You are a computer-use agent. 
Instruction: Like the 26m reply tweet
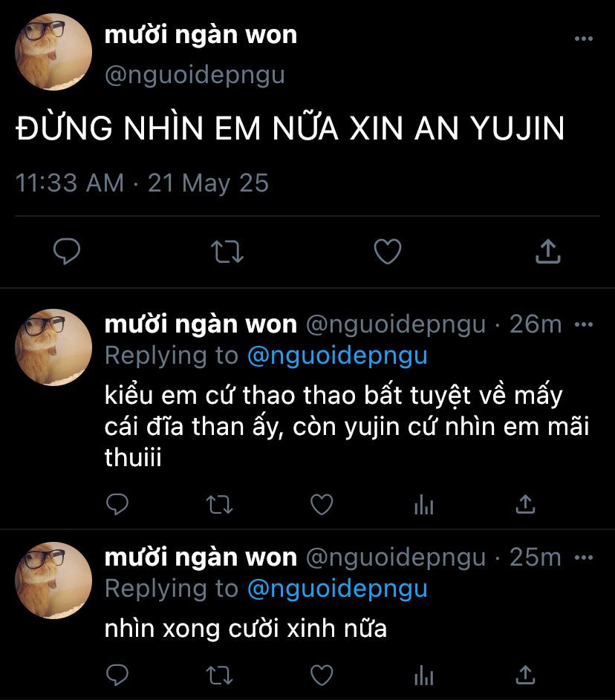click(322, 505)
